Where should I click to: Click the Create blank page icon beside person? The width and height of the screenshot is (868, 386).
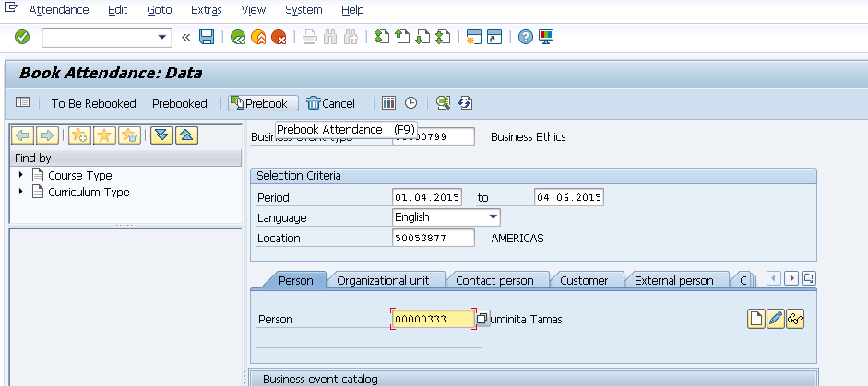pyautogui.click(x=756, y=319)
